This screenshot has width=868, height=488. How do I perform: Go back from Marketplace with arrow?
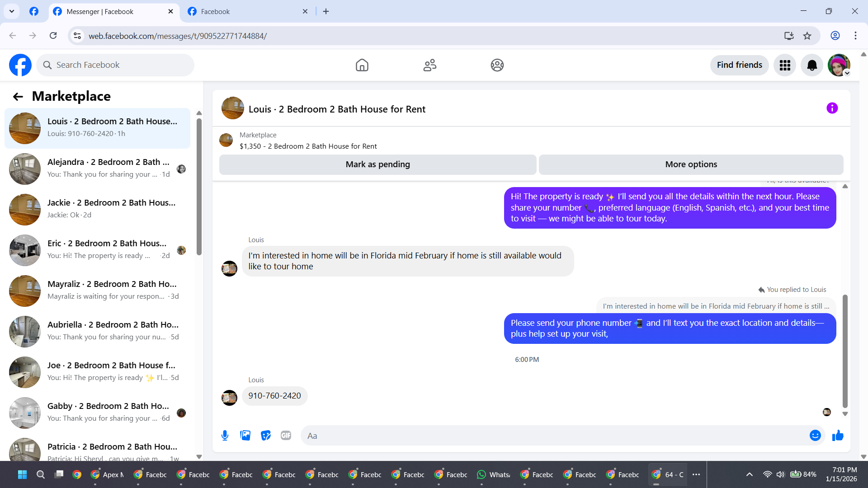pos(18,97)
